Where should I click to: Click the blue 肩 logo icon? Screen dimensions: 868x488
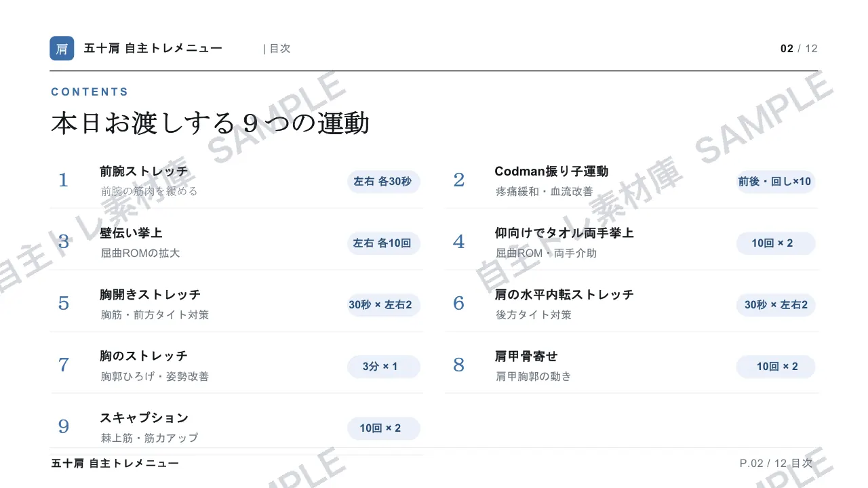point(62,48)
